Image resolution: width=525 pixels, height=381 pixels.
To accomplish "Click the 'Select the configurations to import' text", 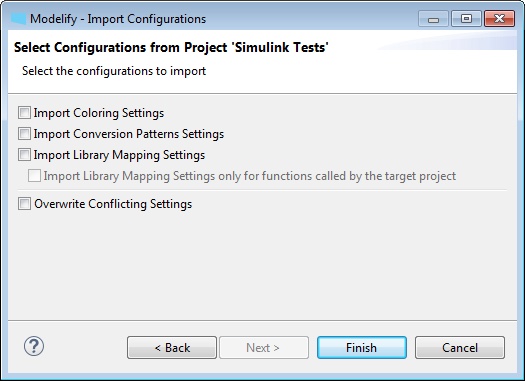I will pos(114,71).
